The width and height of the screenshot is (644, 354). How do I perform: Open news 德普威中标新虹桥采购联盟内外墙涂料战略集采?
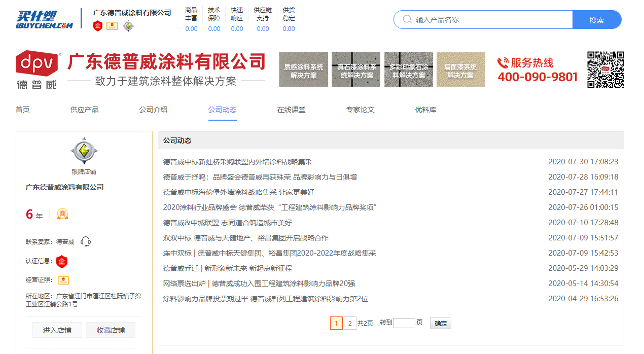(x=238, y=162)
